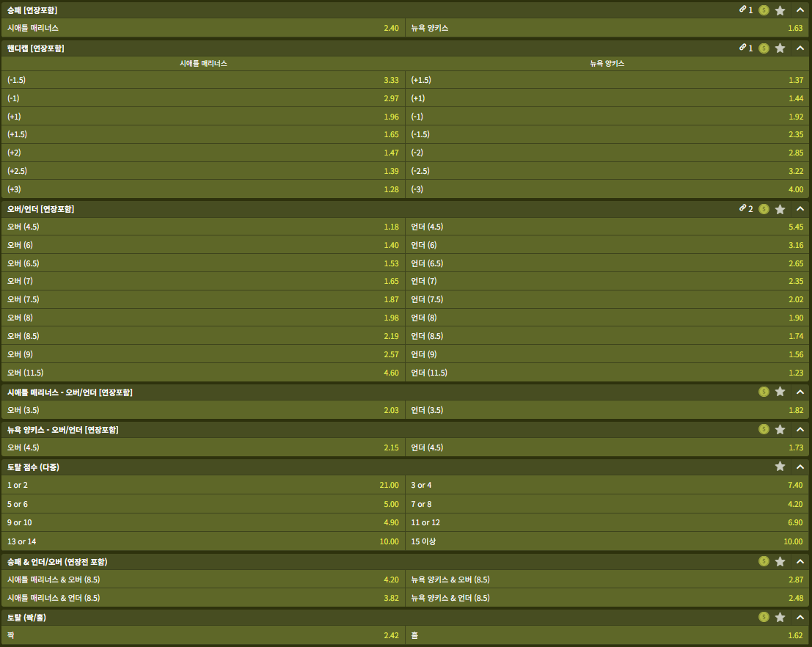Pick Yankees team total 언더 (4.5) at 1.73

(x=607, y=447)
